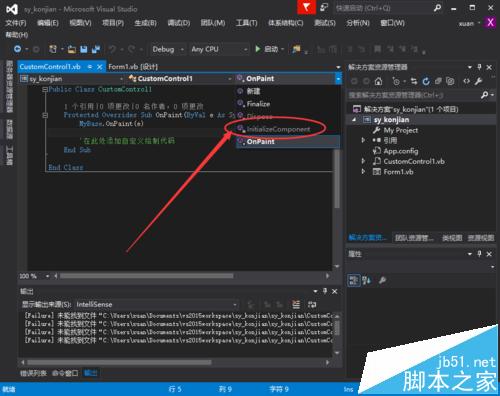The image size is (500, 396).
Task: Select Finalize in the member list
Action: click(288, 104)
